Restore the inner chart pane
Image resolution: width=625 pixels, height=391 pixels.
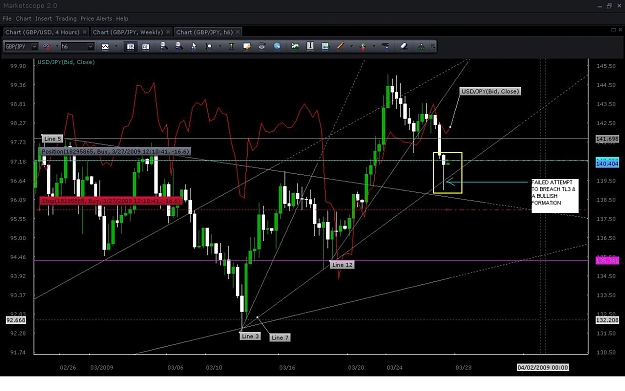point(613,30)
